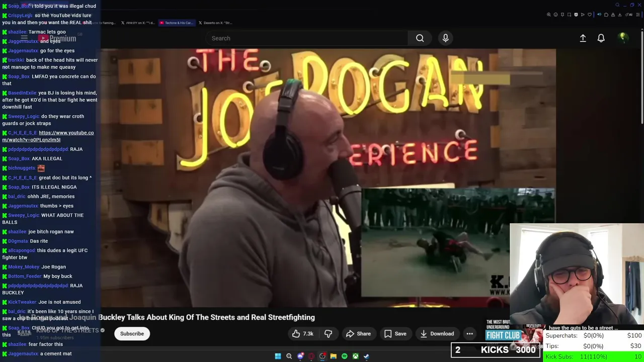Open Opera GX from the taskbar
This screenshot has width=644, height=362.
(311, 356)
